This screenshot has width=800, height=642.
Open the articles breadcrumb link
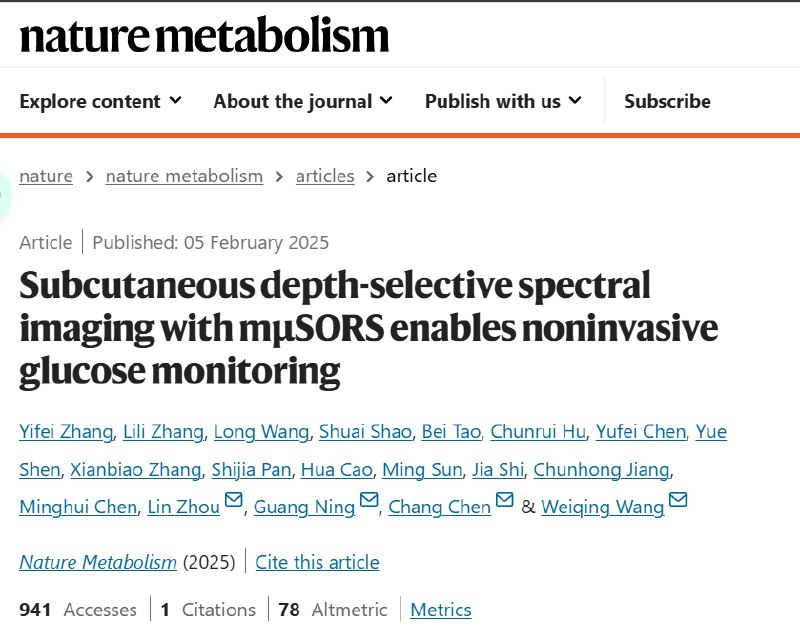click(x=325, y=176)
